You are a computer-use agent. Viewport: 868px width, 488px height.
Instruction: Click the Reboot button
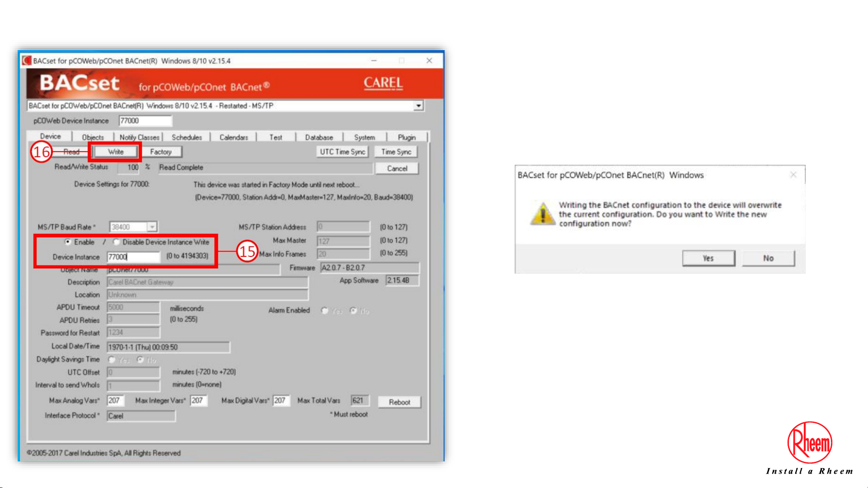[399, 402]
